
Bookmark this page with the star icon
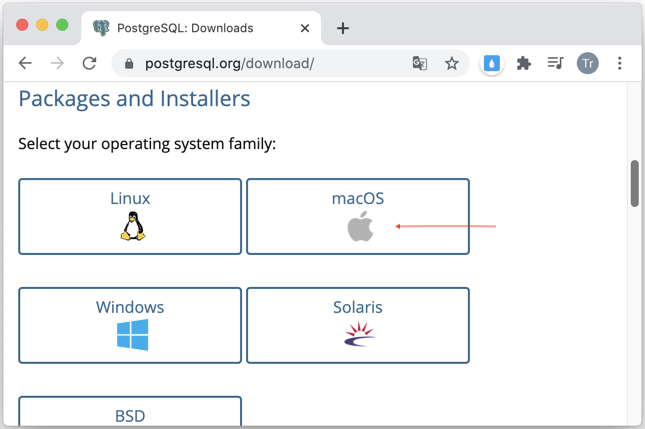(452, 63)
